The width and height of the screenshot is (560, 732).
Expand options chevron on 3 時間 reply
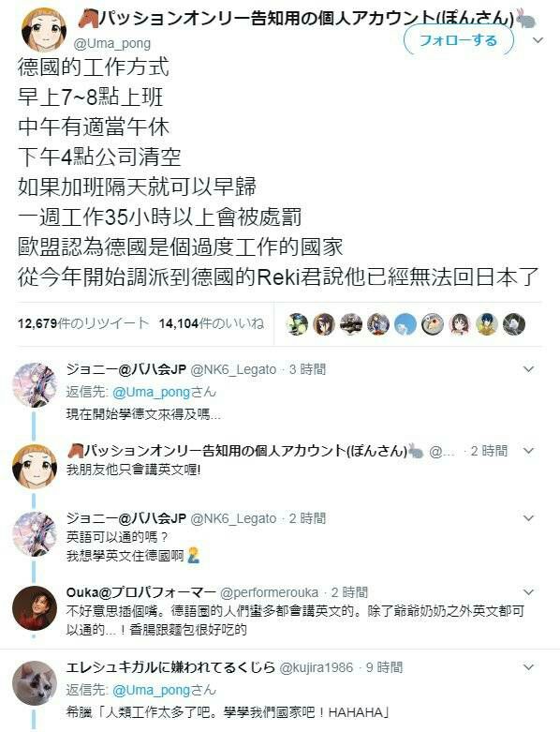tap(528, 369)
